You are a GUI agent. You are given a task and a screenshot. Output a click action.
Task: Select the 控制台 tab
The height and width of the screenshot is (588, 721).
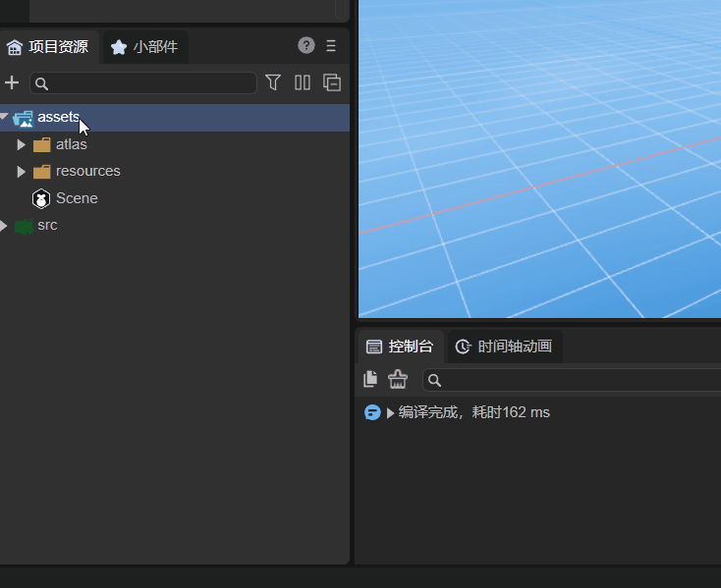[x=400, y=347]
